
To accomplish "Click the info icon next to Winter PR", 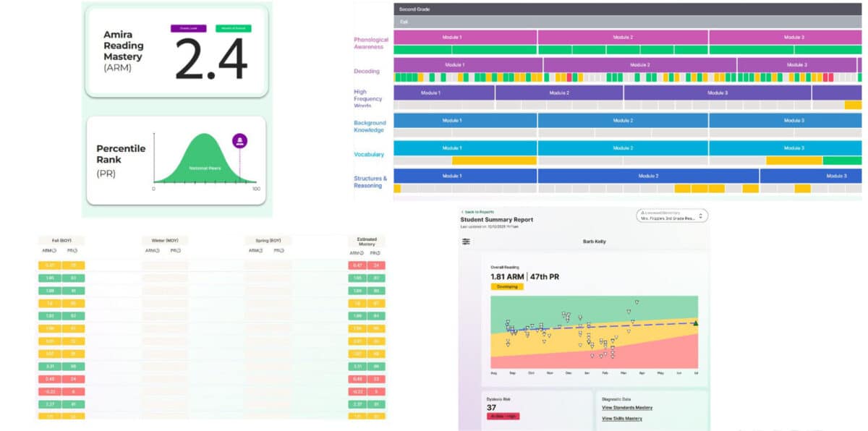I will coord(179,251).
